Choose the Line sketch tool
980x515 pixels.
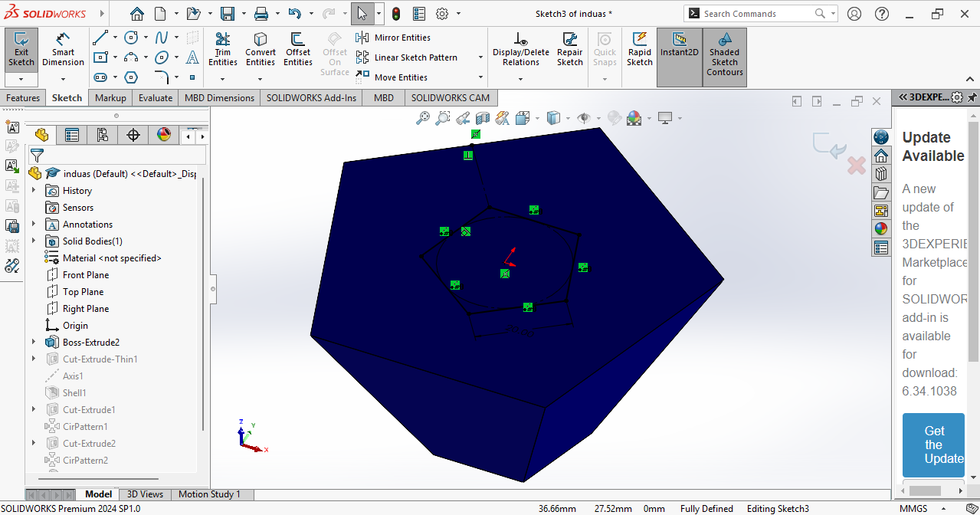(100, 38)
